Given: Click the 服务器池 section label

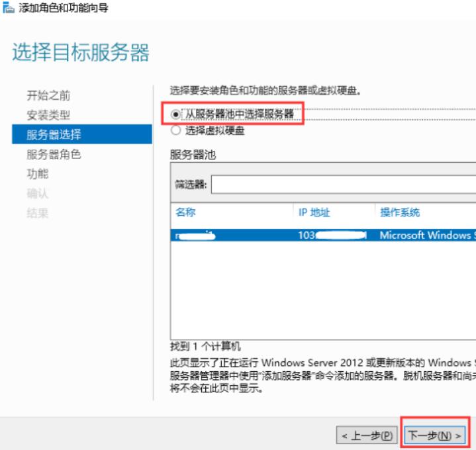Looking at the screenshot, I should click(x=193, y=155).
